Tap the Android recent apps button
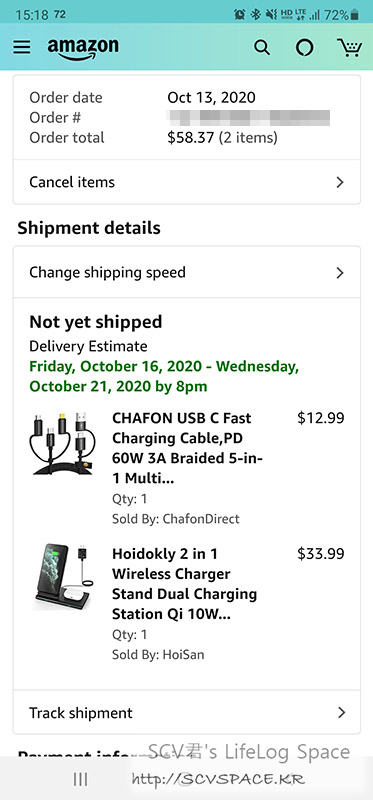Viewport: 373px width, 800px height. 80,779
